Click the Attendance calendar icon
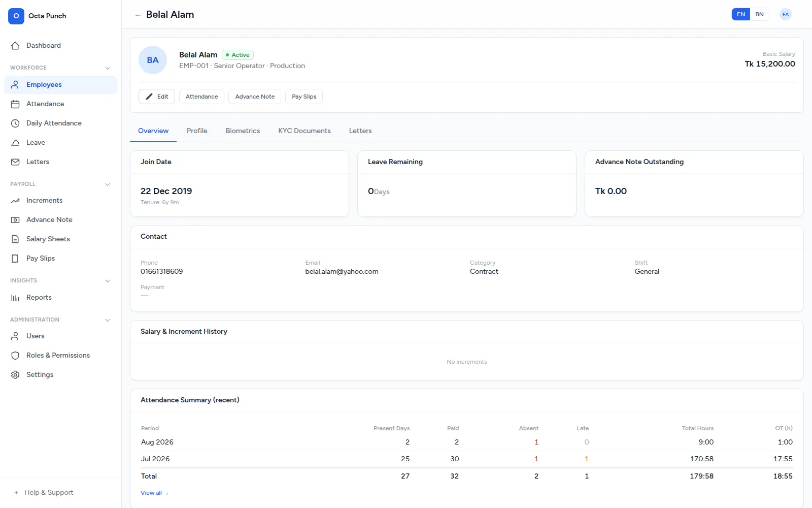812x508 pixels. pos(15,104)
